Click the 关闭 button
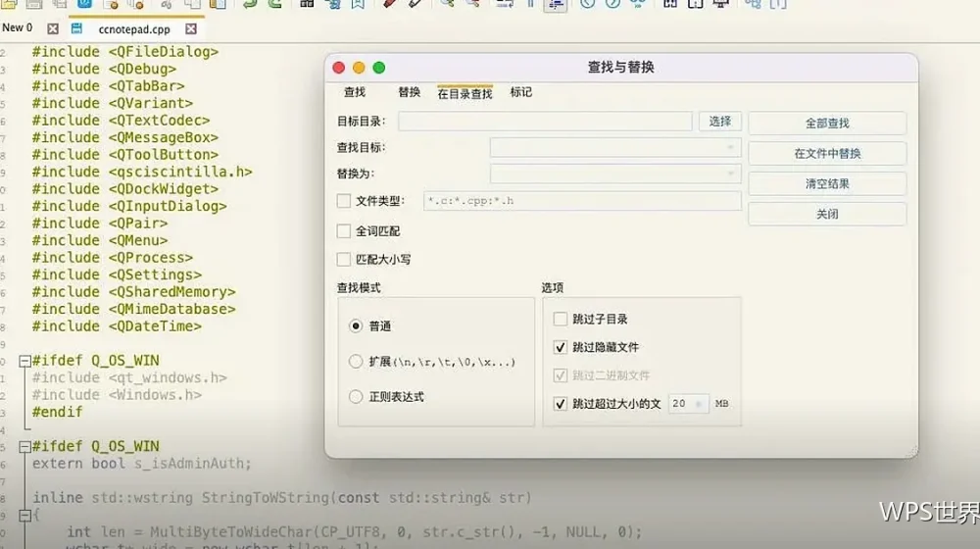The image size is (980, 549). pyautogui.click(x=827, y=214)
